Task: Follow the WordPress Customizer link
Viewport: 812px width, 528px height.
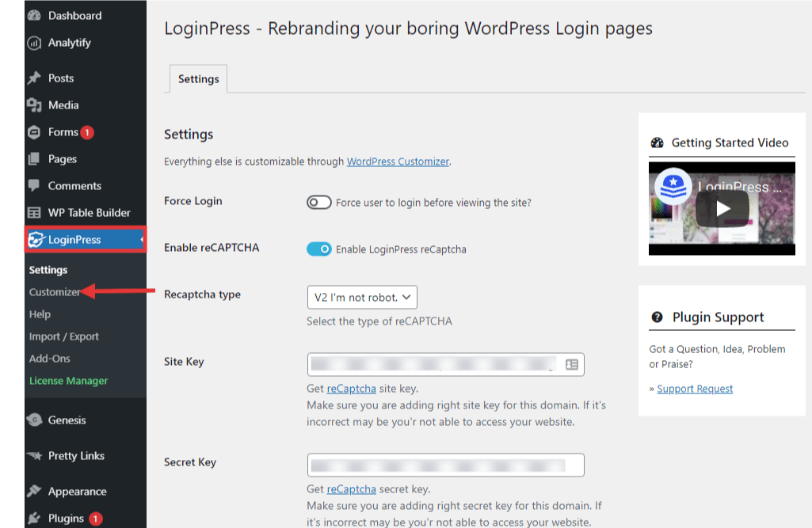Action: tap(398, 161)
